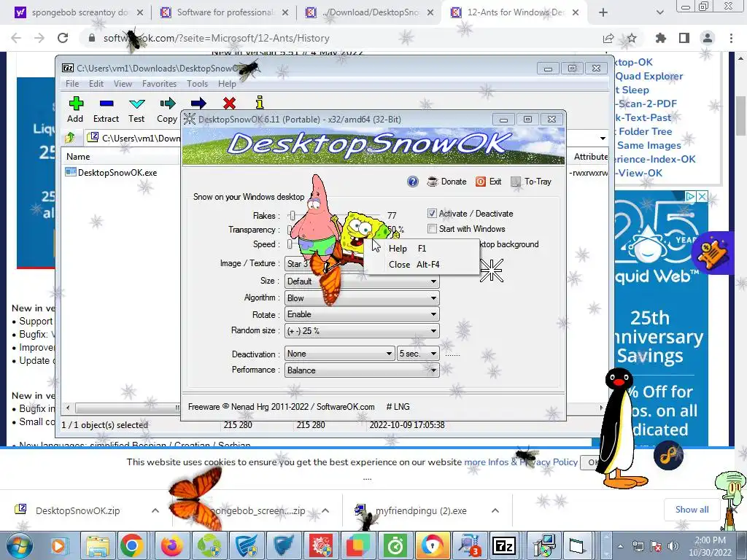Click the Exit button in DesktopSnowOK
This screenshot has width=747, height=560.
pos(489,182)
